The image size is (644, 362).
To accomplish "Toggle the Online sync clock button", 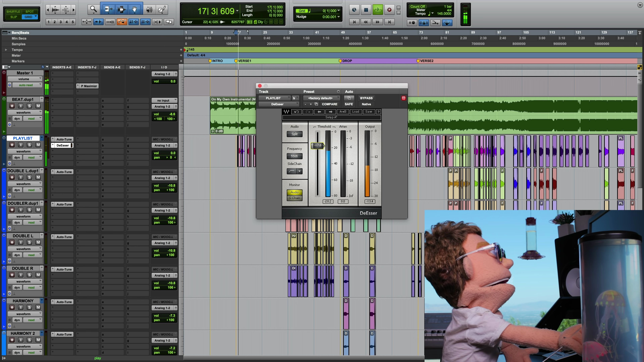I will [354, 10].
